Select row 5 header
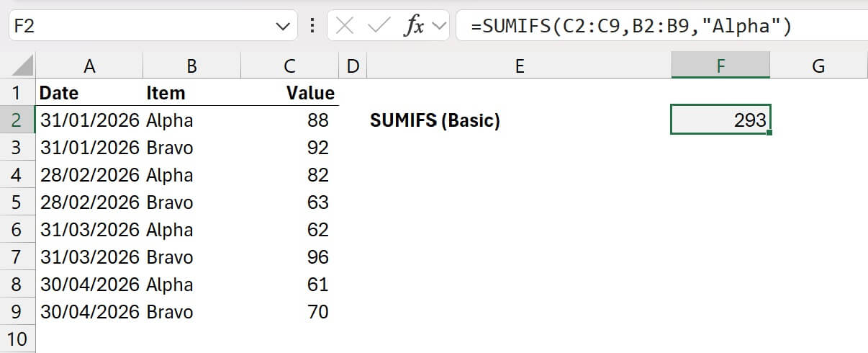The height and width of the screenshot is (353, 868). (17, 202)
